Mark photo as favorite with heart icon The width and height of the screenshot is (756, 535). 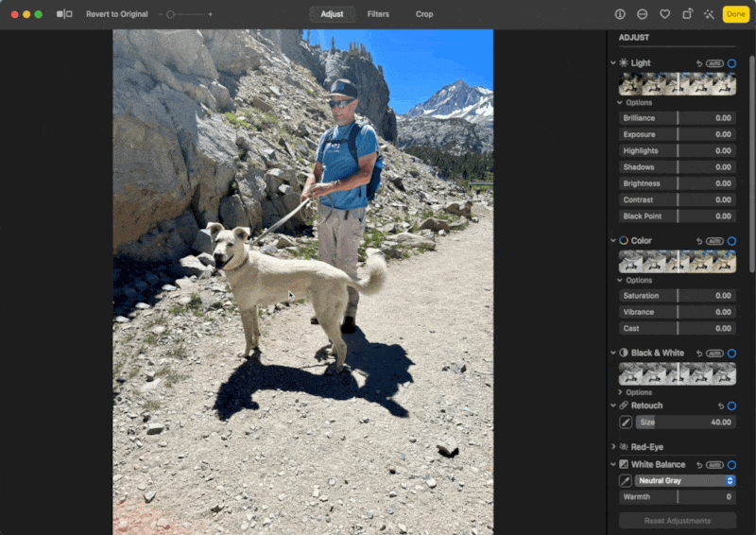click(x=665, y=14)
